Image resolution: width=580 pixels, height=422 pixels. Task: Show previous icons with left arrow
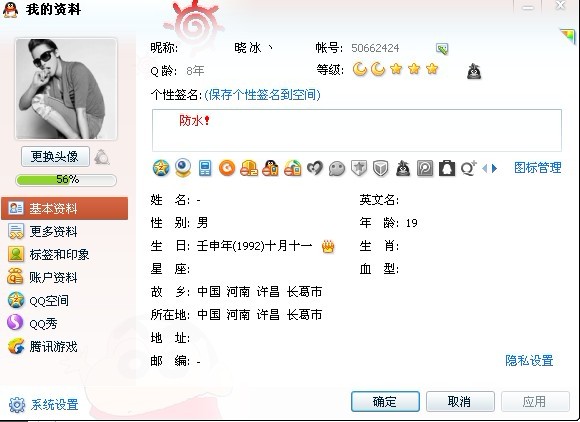tap(485, 169)
